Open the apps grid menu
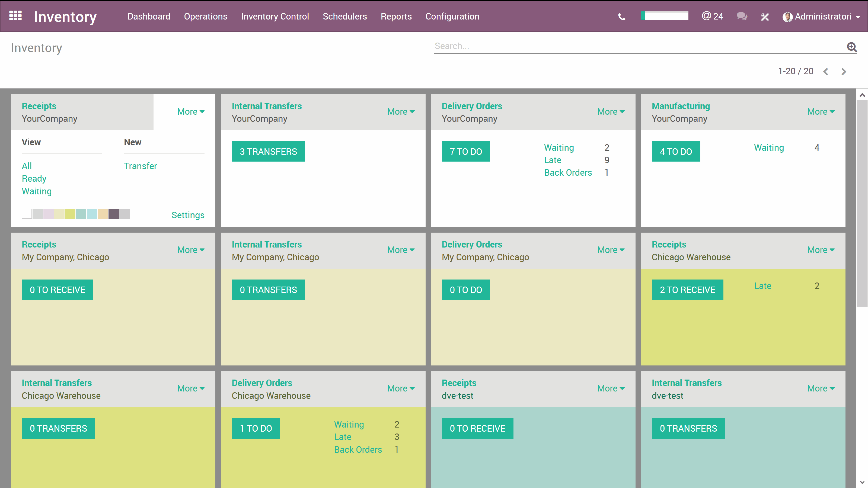Image resolution: width=868 pixels, height=488 pixels. (15, 16)
